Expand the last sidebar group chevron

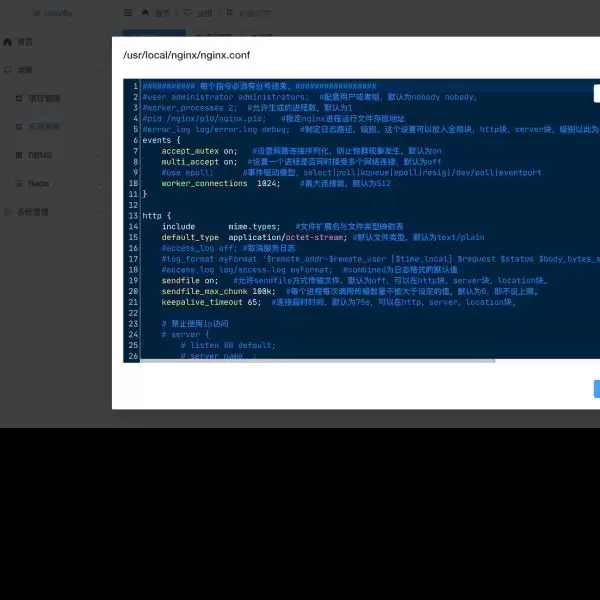[99, 212]
